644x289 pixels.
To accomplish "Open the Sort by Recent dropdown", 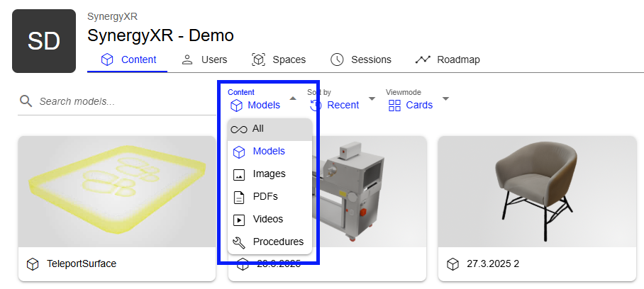I will point(342,100).
